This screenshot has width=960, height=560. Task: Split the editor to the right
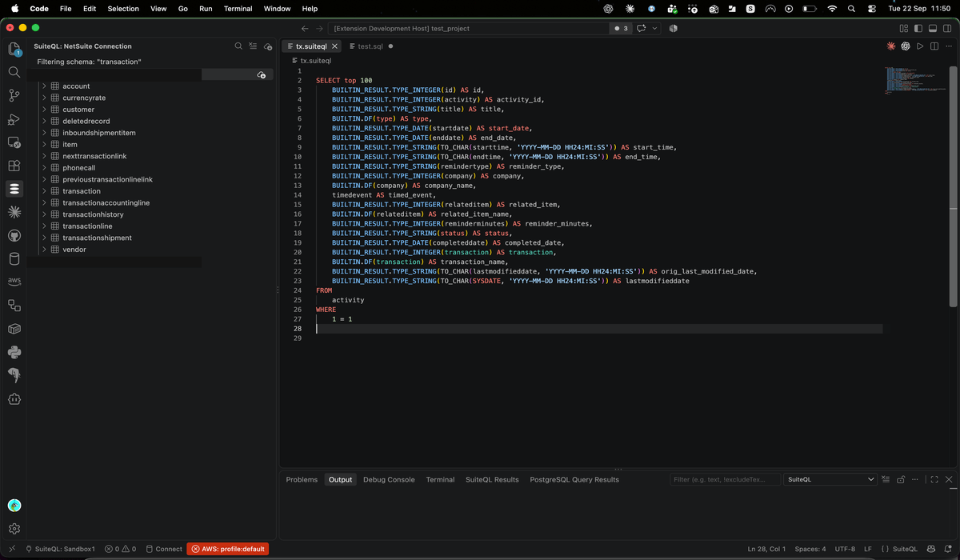coord(934,46)
